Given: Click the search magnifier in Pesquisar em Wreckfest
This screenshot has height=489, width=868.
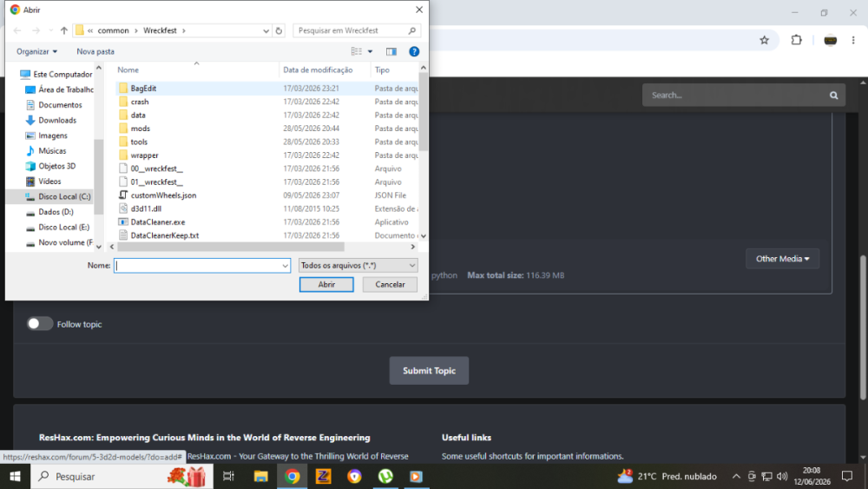Looking at the screenshot, I should tap(411, 30).
